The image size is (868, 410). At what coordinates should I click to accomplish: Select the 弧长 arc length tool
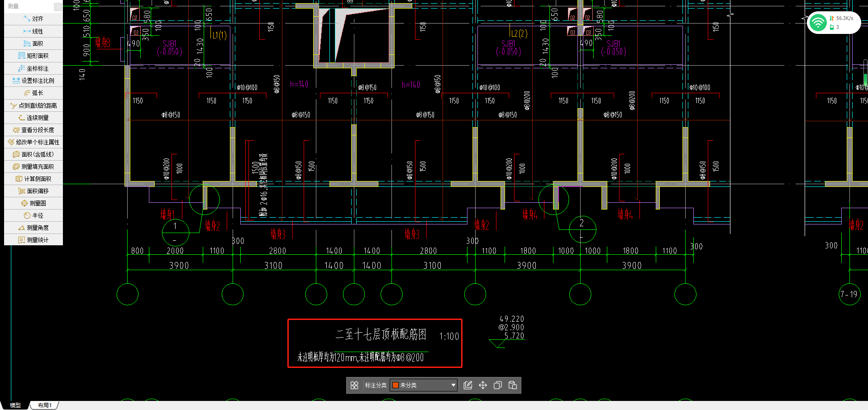(x=33, y=93)
